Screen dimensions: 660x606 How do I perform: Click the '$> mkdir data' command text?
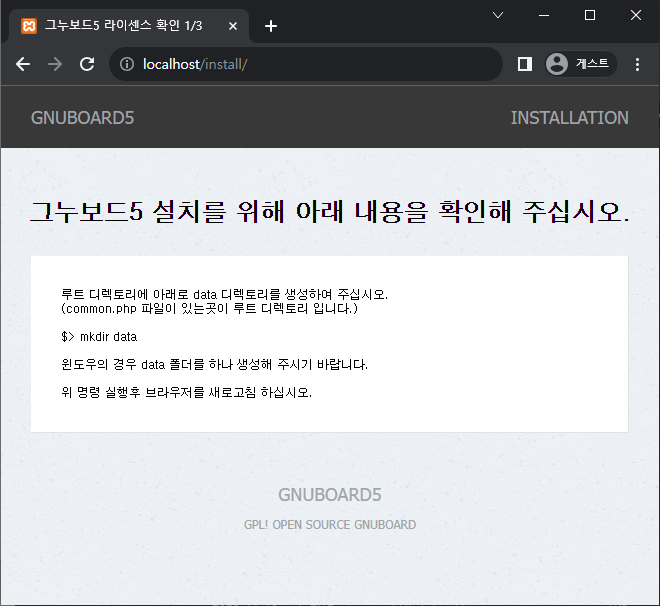point(99,337)
